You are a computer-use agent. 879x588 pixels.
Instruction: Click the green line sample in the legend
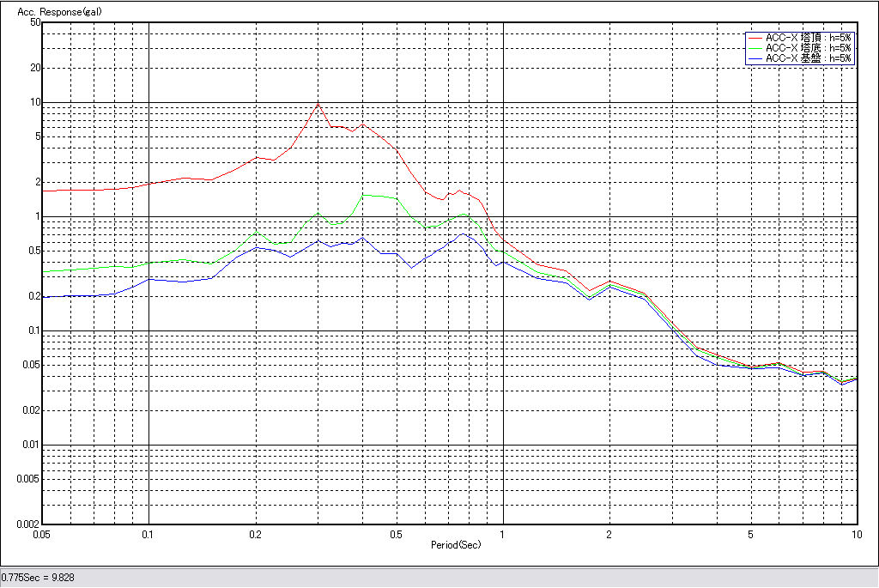pyautogui.click(x=755, y=48)
